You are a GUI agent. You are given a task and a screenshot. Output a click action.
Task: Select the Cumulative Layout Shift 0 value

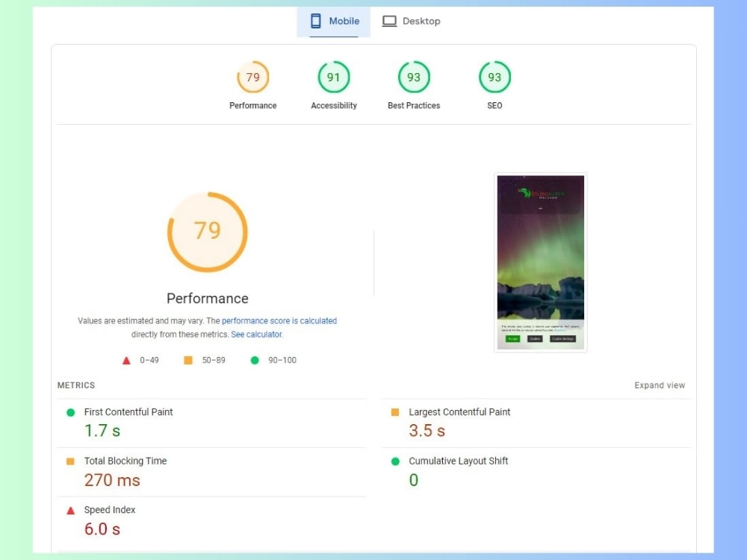[x=414, y=480]
